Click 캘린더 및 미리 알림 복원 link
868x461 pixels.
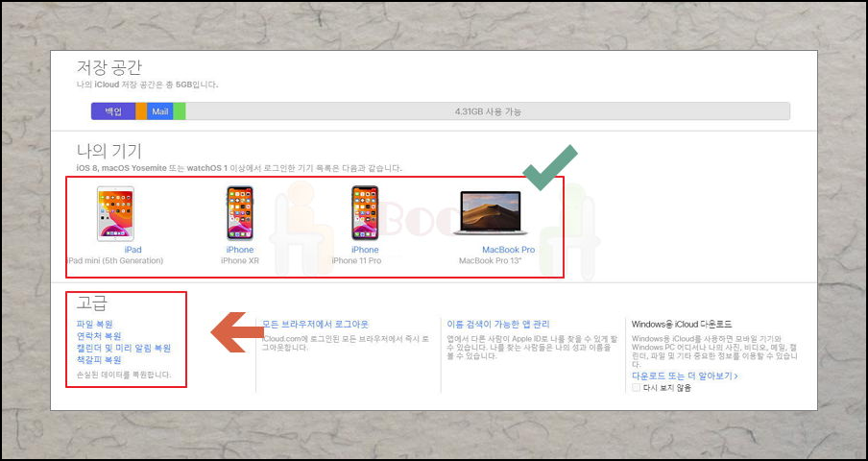click(124, 348)
